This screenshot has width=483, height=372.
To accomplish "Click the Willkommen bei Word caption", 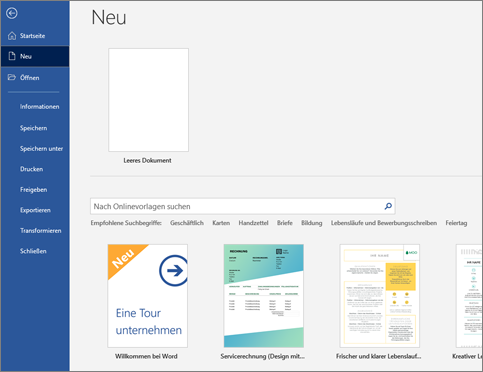I will click(x=146, y=356).
